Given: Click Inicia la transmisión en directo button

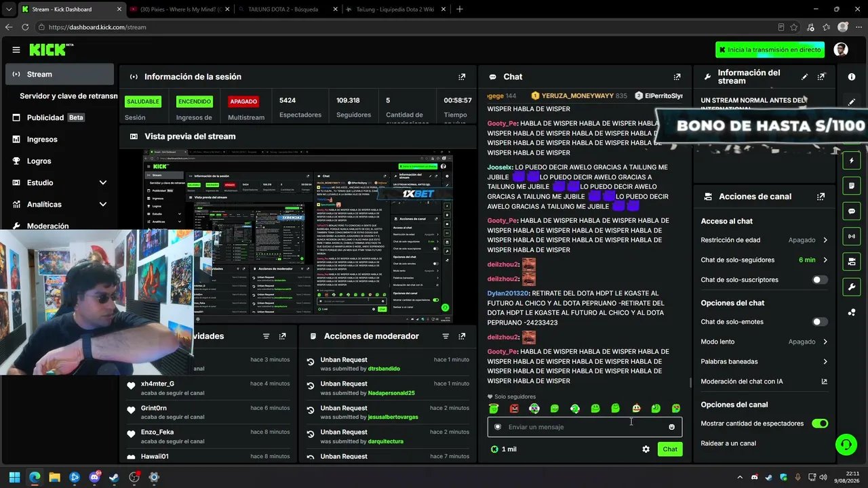Looking at the screenshot, I should point(770,49).
